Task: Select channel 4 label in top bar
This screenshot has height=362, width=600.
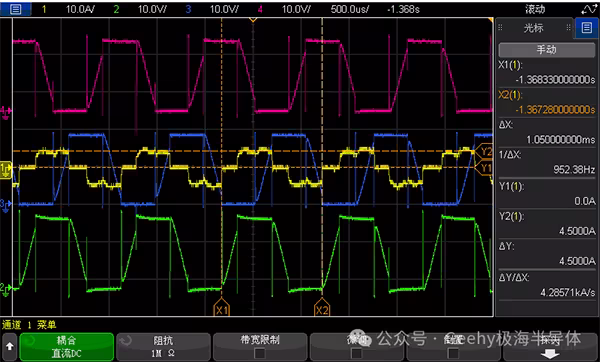Action: [260, 9]
